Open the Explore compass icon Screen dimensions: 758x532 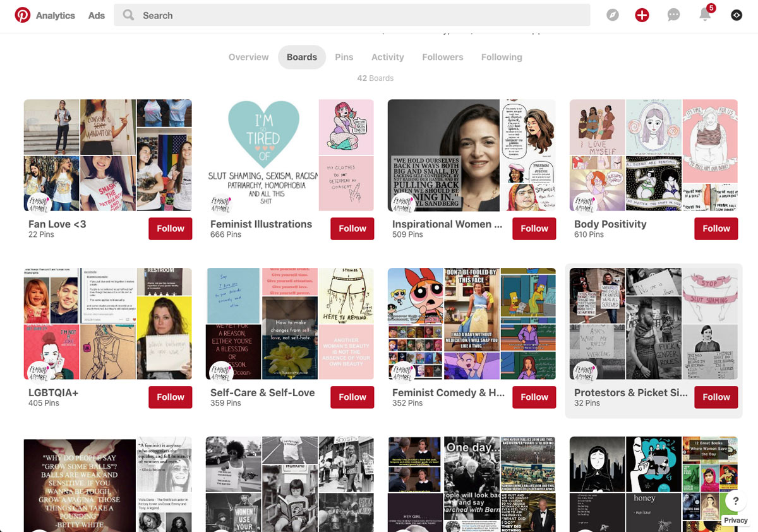click(x=612, y=15)
